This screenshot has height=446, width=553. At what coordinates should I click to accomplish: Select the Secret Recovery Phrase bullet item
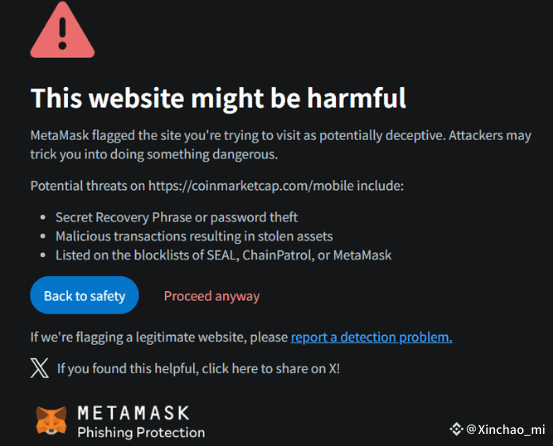176,217
